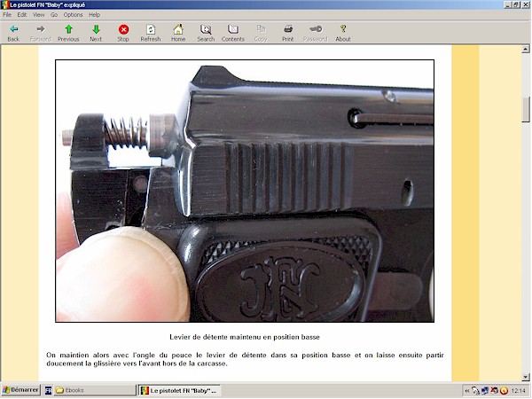Image resolution: width=532 pixels, height=399 pixels.
Task: Open the orange circular tray icon
Action: 504,391
